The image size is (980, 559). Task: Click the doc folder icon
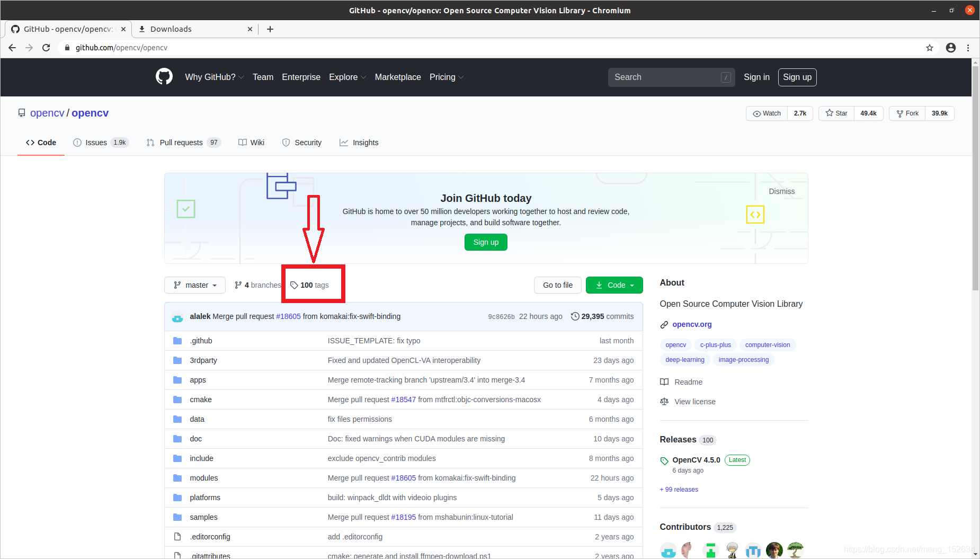[177, 439]
